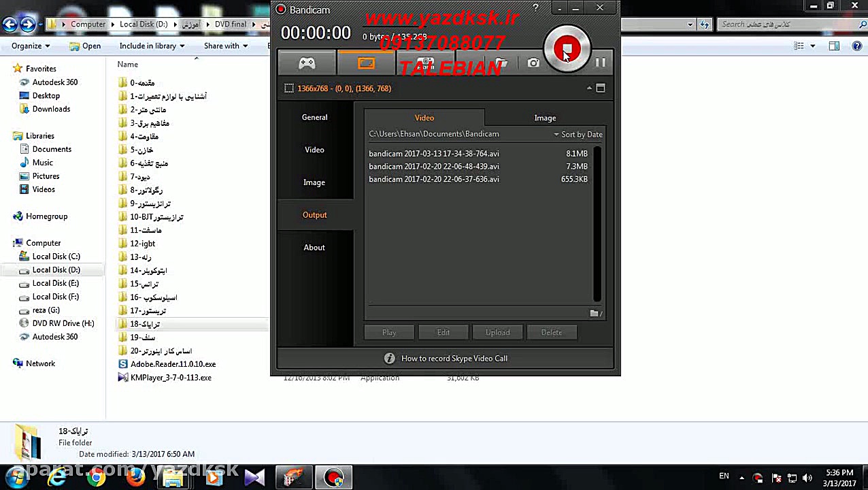Open Firefox from taskbar
Viewport: 868px width, 490px height.
[135, 478]
